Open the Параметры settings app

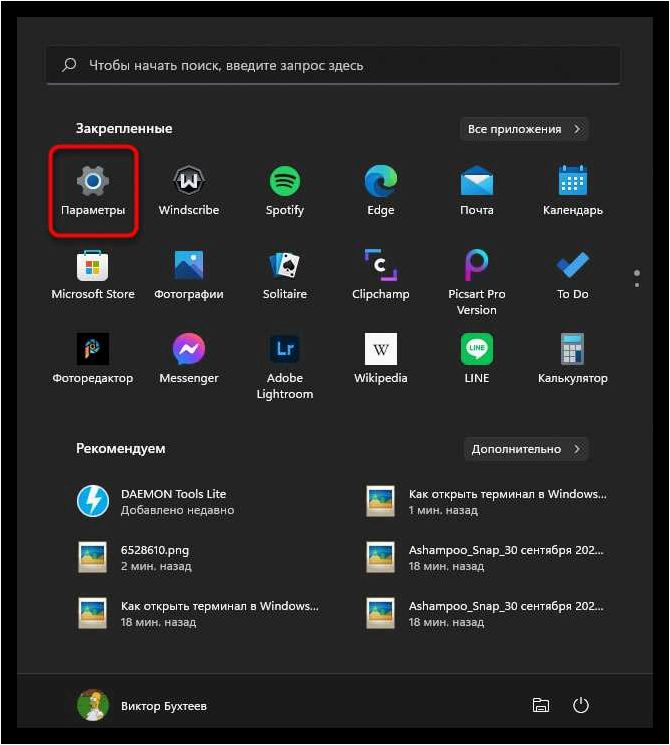(x=93, y=191)
